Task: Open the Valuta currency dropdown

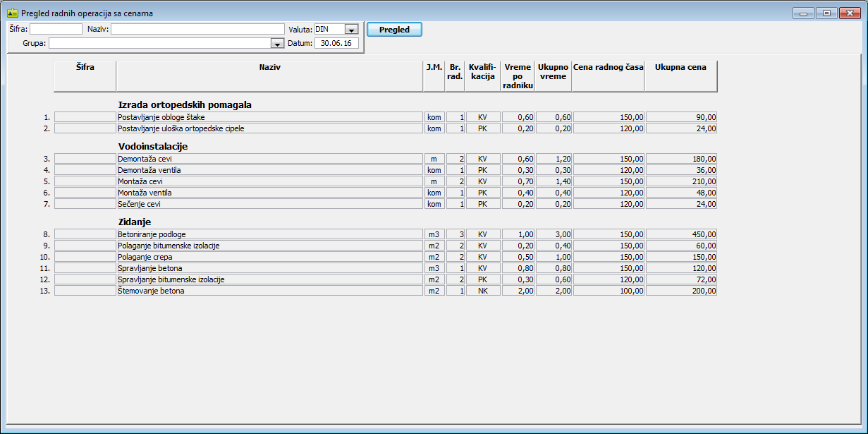Action: [x=351, y=30]
